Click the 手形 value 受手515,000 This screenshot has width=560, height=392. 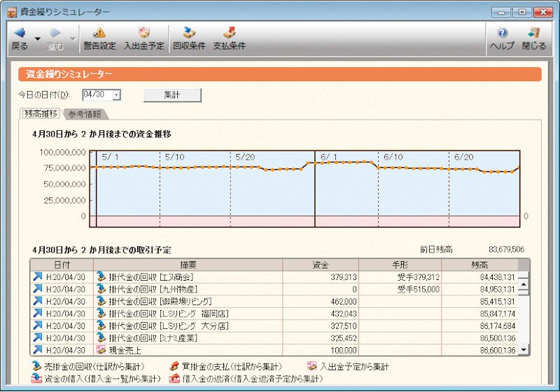pyautogui.click(x=419, y=289)
